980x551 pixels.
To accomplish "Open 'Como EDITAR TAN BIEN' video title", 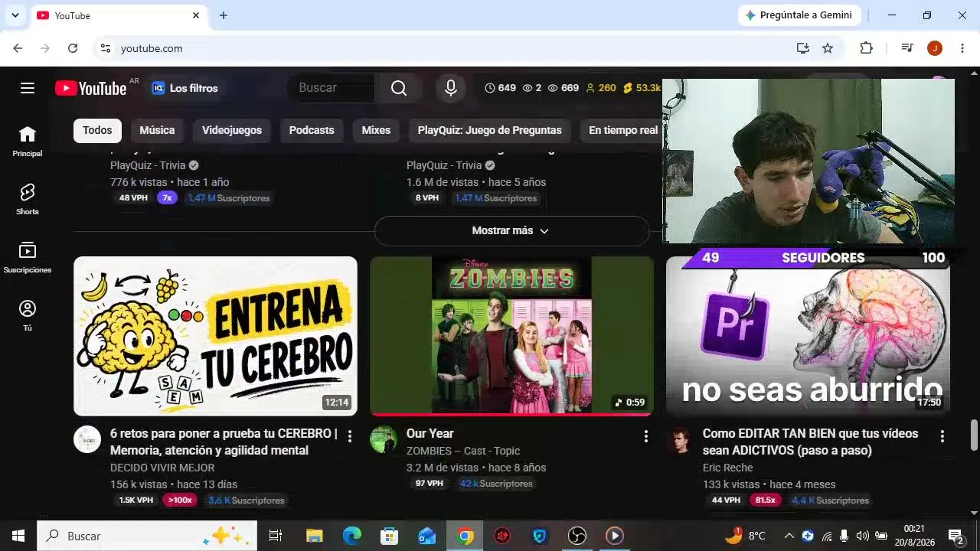I will (810, 442).
